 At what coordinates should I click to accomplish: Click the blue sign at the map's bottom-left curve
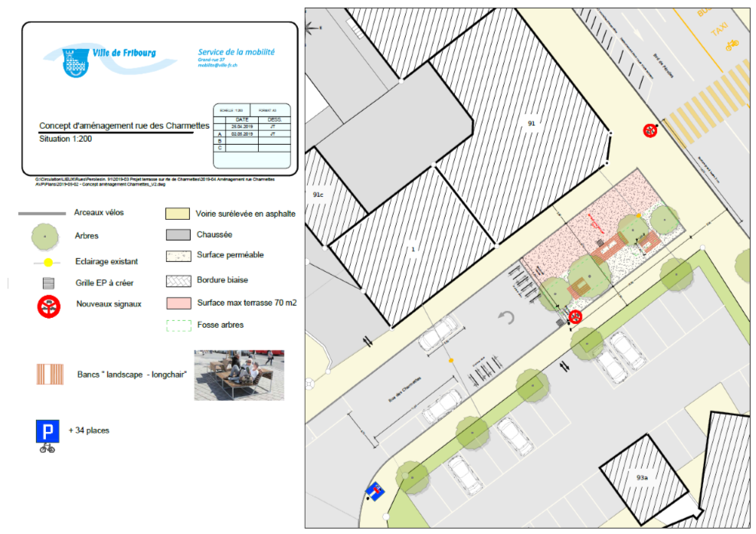374,492
